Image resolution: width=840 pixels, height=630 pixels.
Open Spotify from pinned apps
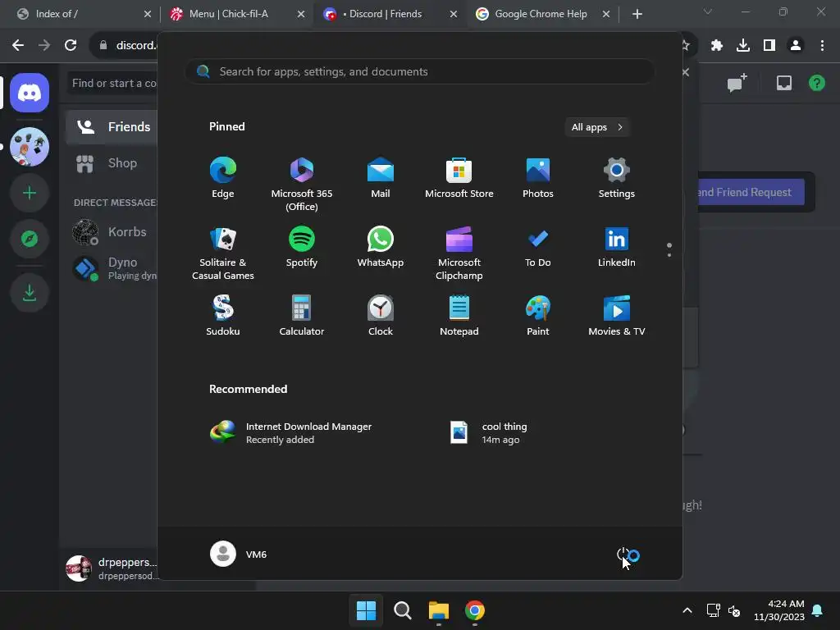[x=302, y=247]
